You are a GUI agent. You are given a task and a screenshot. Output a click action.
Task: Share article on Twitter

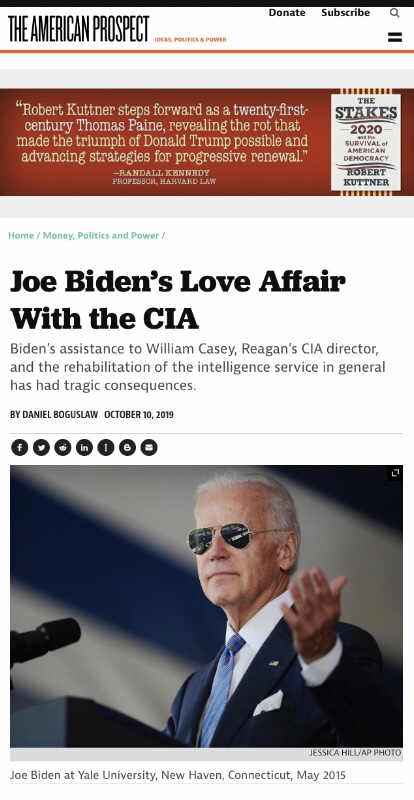tap(41, 447)
